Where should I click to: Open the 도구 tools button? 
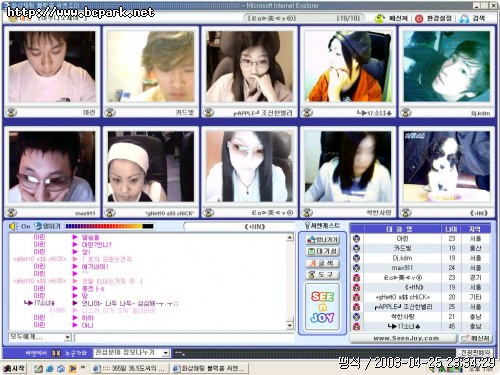click(322, 275)
